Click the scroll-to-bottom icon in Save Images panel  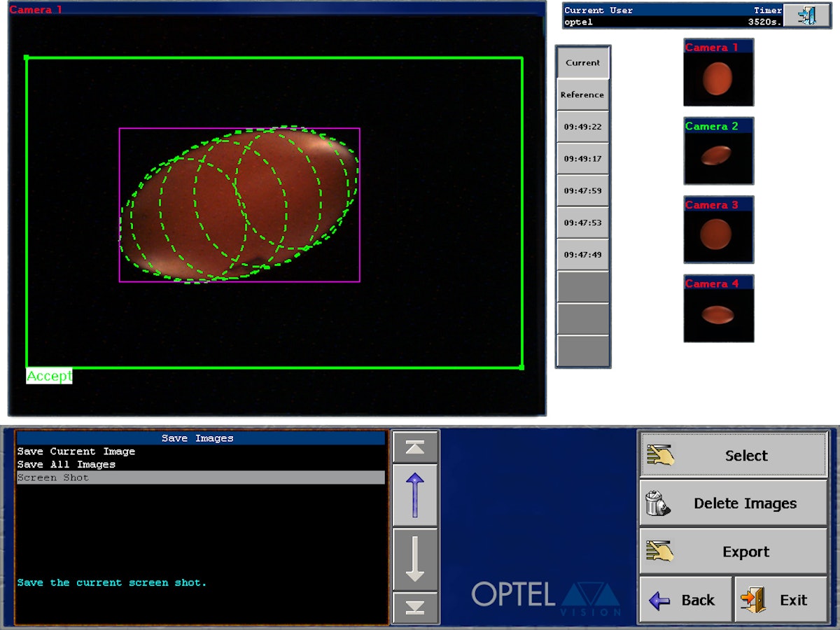point(416,607)
